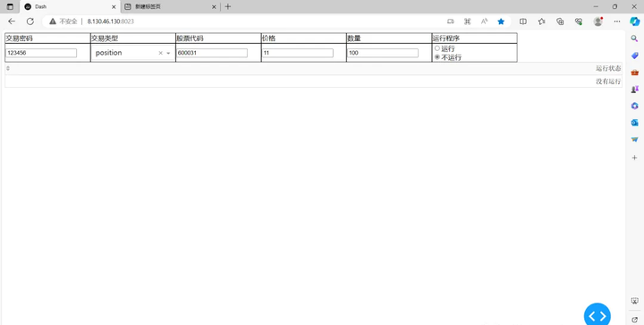The image size is (644, 325).
Task: Click the 数量 input field with 100
Action: (383, 53)
